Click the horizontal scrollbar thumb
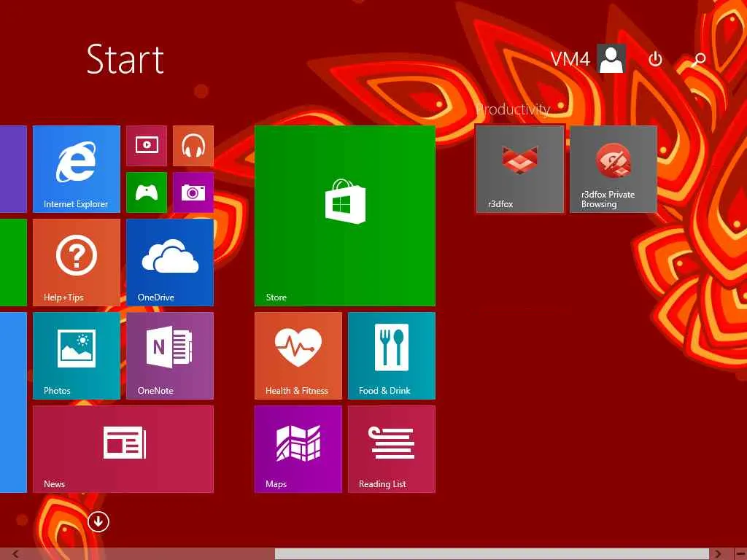 [492, 554]
